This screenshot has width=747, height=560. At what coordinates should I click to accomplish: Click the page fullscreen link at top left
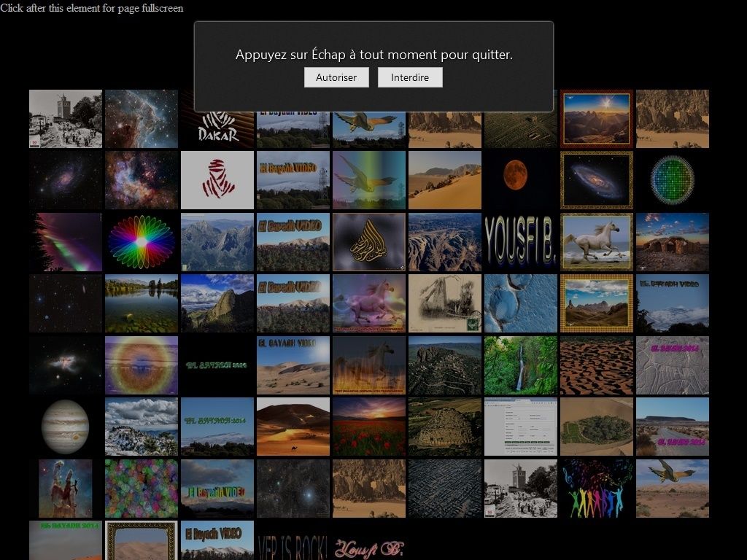click(91, 8)
